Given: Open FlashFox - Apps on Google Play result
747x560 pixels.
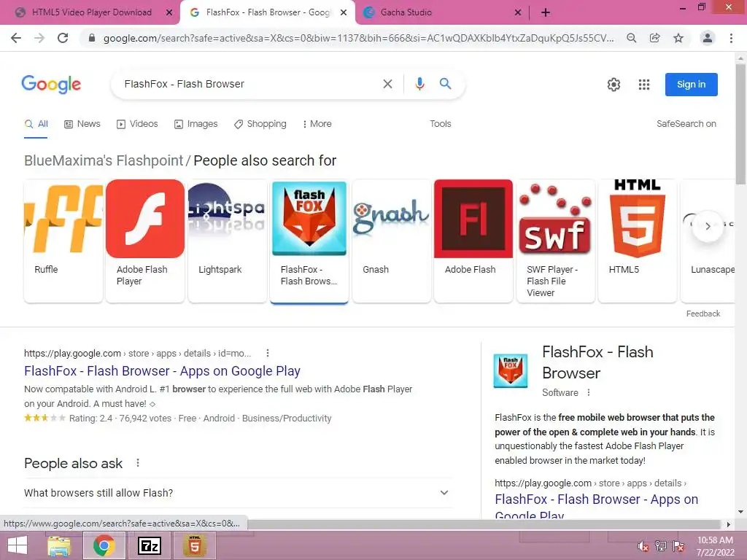Looking at the screenshot, I should click(162, 370).
